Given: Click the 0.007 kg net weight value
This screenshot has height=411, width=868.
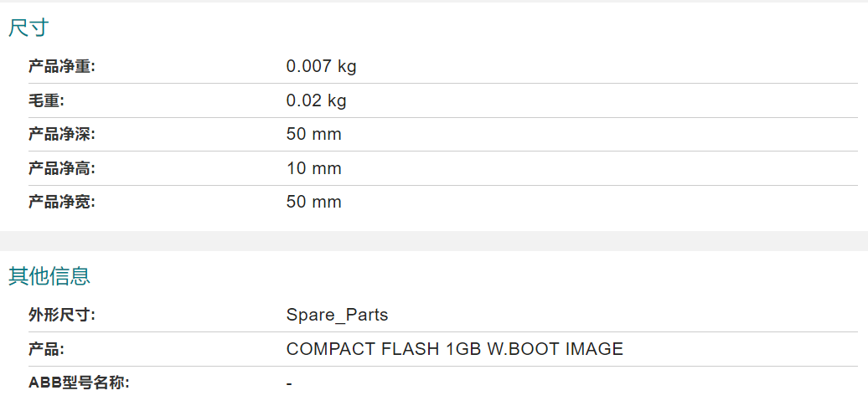Looking at the screenshot, I should (321, 67).
